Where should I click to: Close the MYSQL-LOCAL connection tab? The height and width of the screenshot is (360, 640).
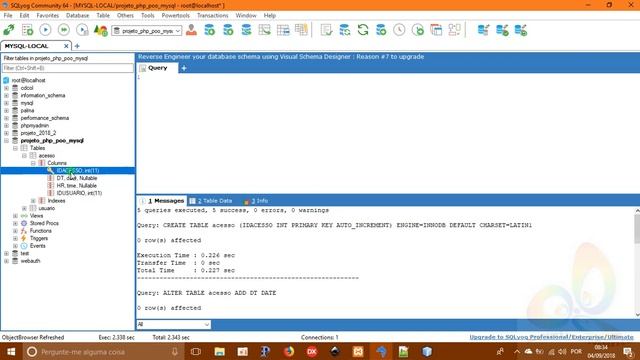coord(66,46)
